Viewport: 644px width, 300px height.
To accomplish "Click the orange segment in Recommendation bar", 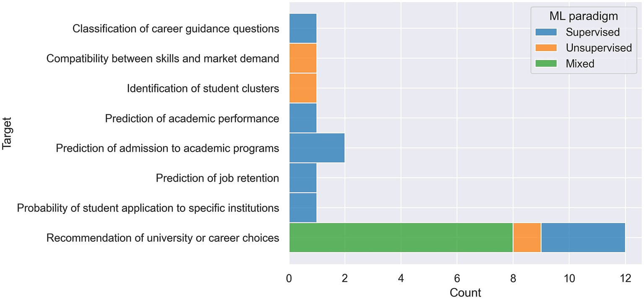I will click(x=527, y=238).
